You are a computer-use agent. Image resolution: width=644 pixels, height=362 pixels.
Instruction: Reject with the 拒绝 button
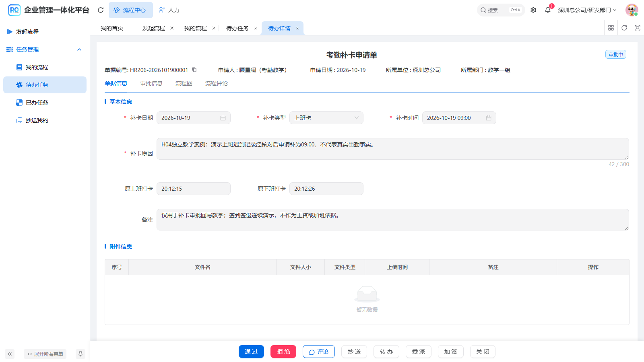pos(283,352)
